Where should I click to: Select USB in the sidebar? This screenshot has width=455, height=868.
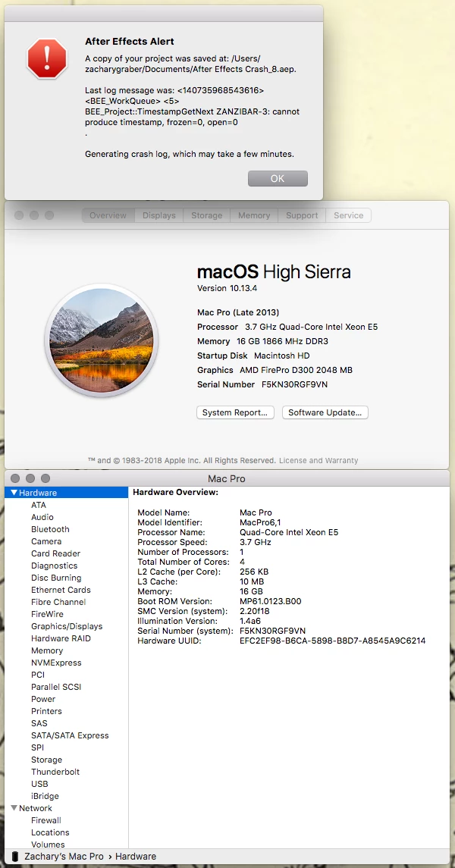coord(39,784)
